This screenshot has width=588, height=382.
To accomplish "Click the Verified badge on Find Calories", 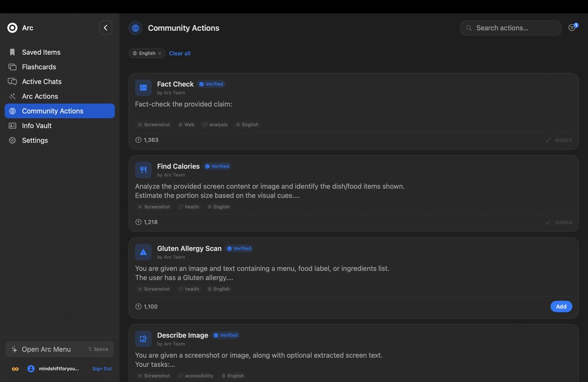I will click(217, 167).
